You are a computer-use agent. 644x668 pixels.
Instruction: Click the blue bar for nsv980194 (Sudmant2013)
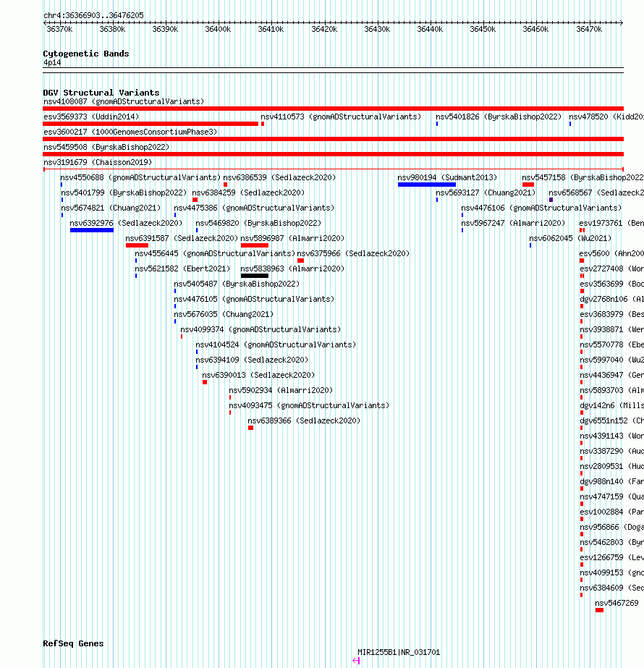[427, 185]
